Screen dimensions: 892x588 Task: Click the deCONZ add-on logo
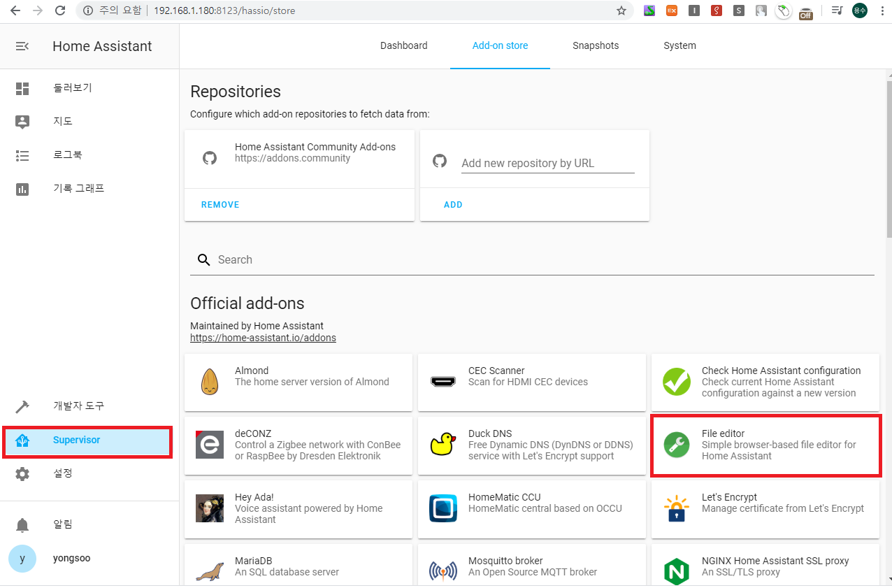[210, 445]
